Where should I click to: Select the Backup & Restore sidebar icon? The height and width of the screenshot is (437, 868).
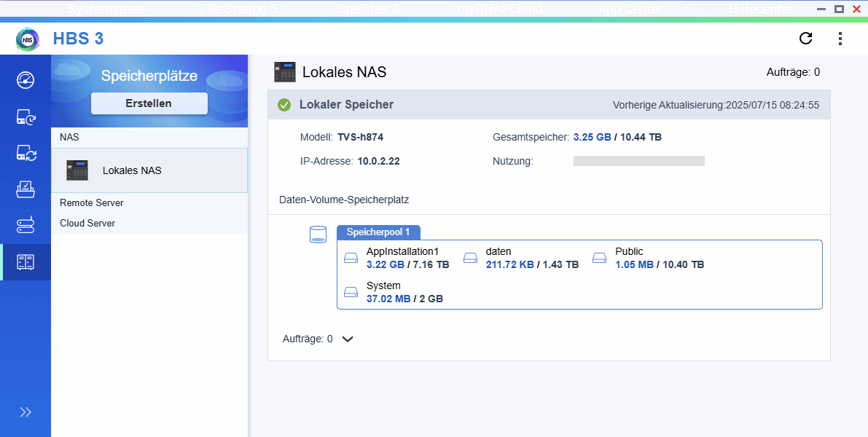[26, 117]
